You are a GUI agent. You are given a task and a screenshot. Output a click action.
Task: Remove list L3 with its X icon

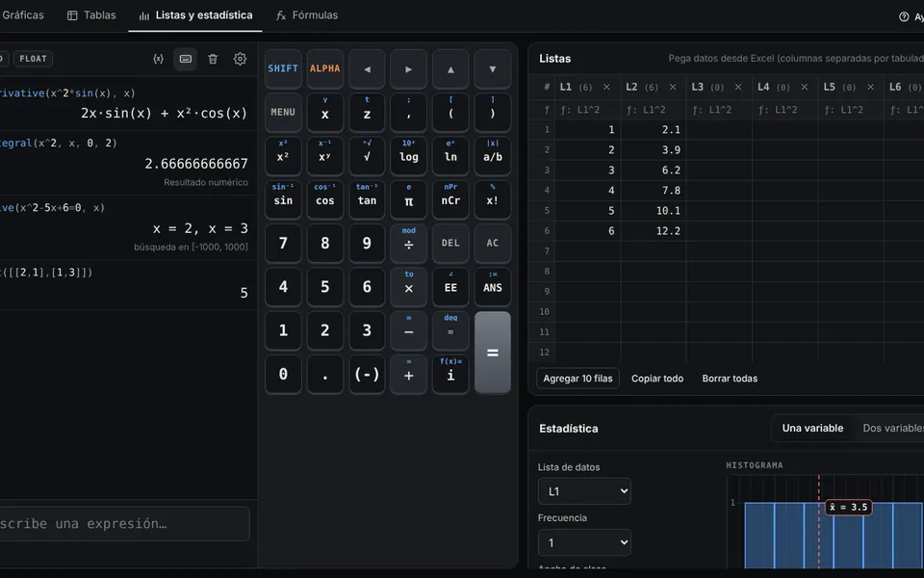738,87
